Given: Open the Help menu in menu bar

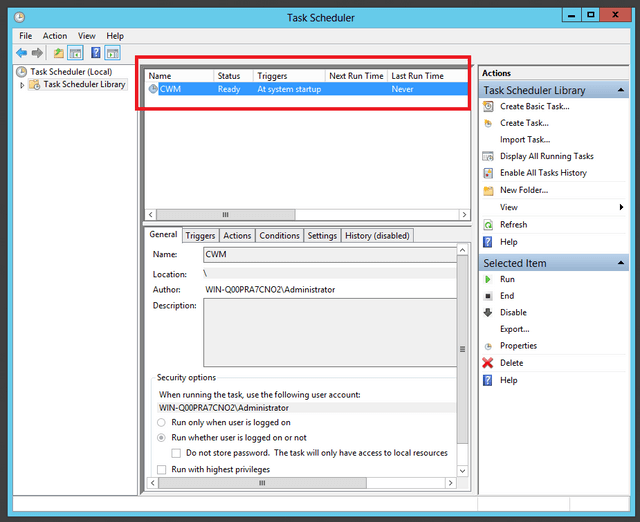Looking at the screenshot, I should pos(115,36).
